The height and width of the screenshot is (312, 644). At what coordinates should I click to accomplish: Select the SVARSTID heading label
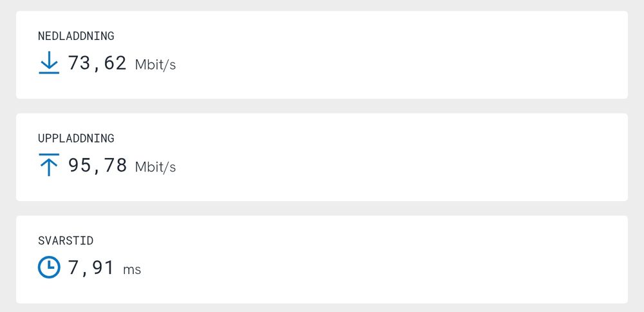click(x=66, y=240)
